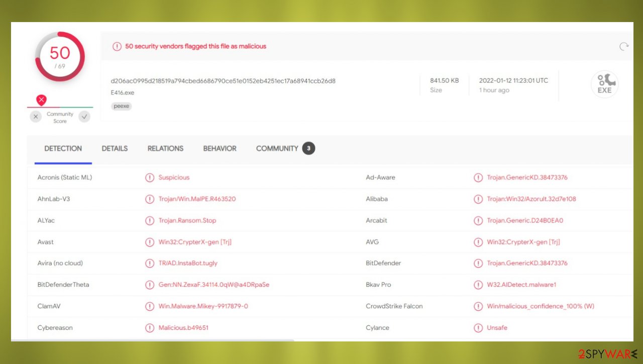Click the warning icon next to Suspicious
The width and height of the screenshot is (643, 364).
coord(150,178)
